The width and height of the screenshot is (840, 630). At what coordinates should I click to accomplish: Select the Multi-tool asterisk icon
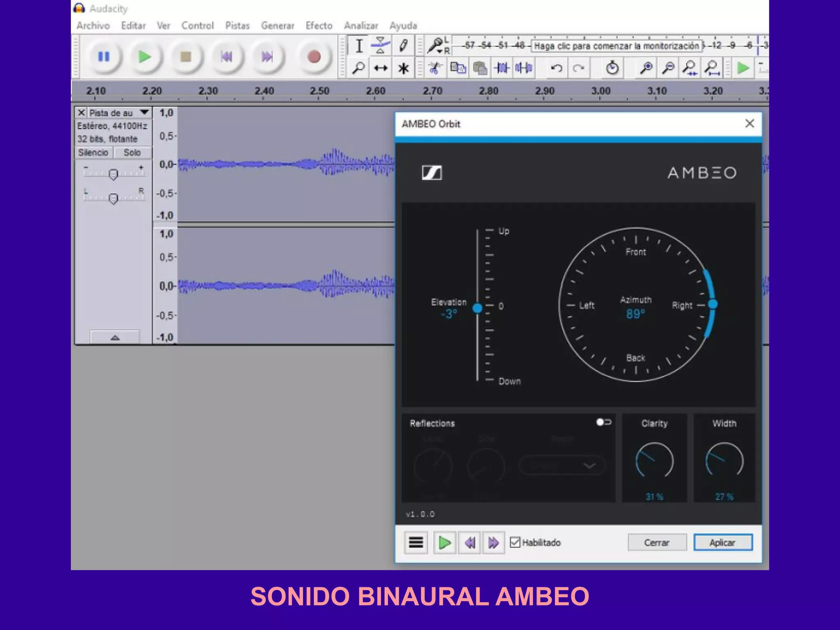tap(403, 68)
